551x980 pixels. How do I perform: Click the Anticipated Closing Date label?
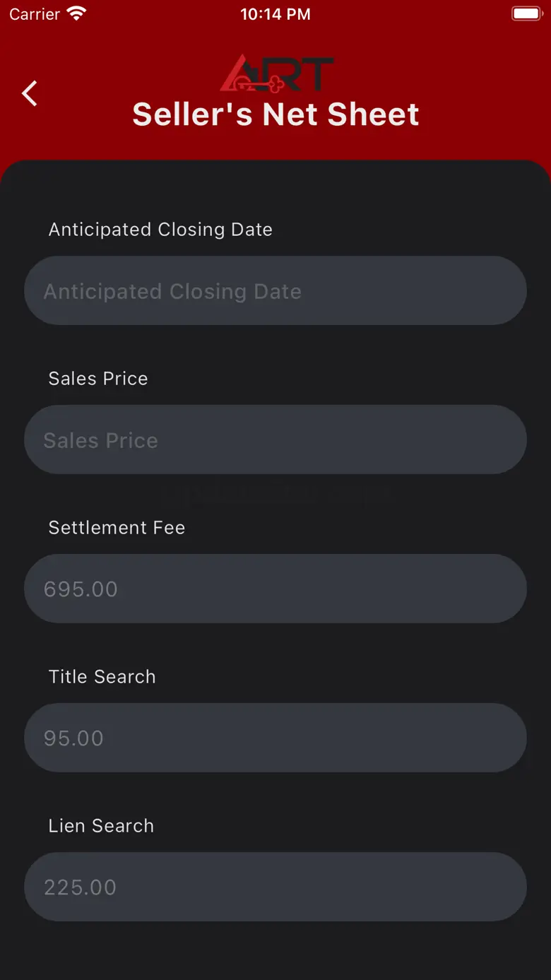[160, 230]
